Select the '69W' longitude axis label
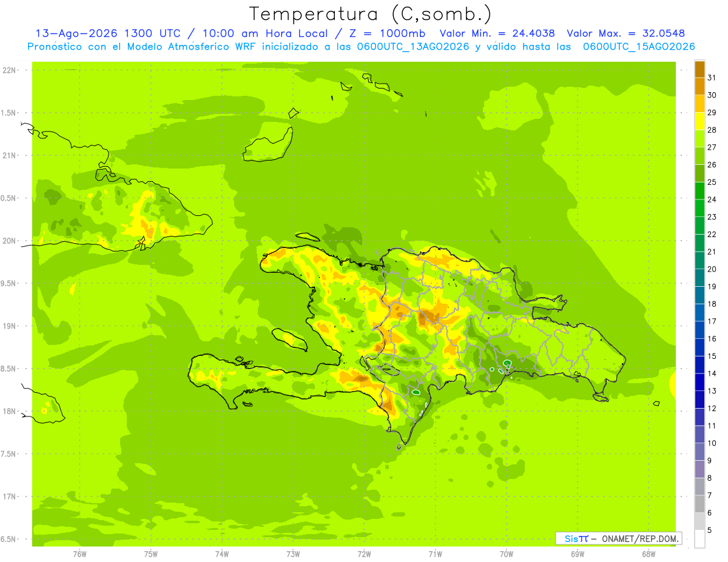 point(578,554)
